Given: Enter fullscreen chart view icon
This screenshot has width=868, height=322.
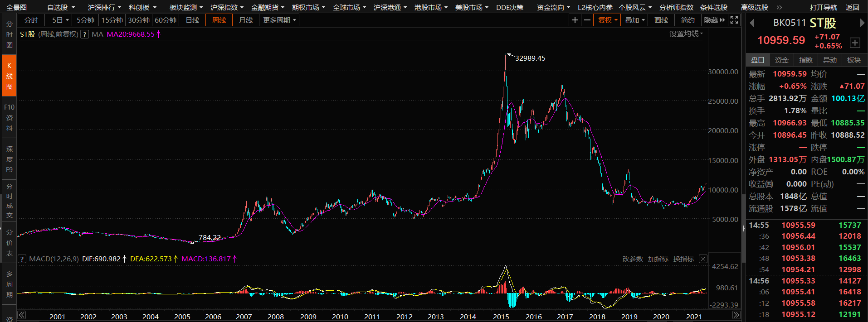Looking at the screenshot, I should (x=734, y=20).
